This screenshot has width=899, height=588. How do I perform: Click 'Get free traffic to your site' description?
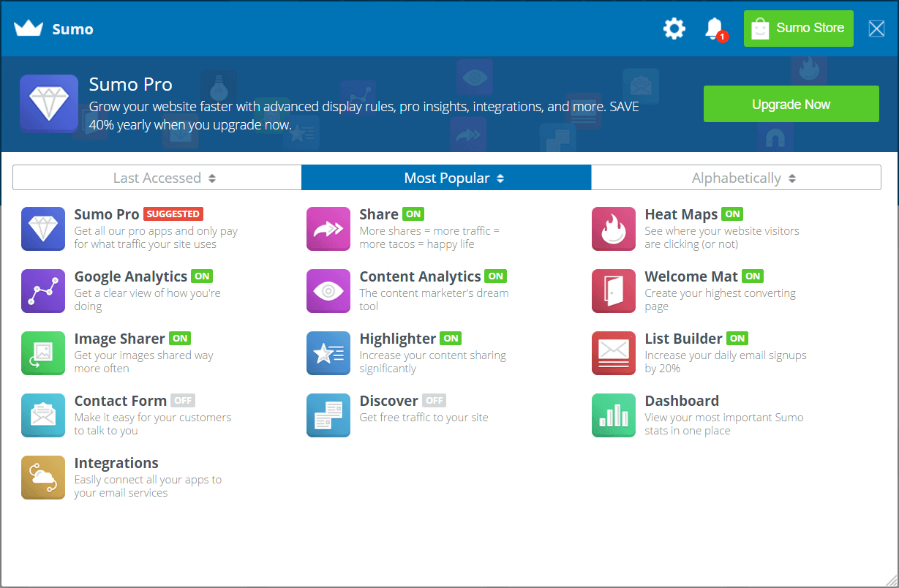424,418
